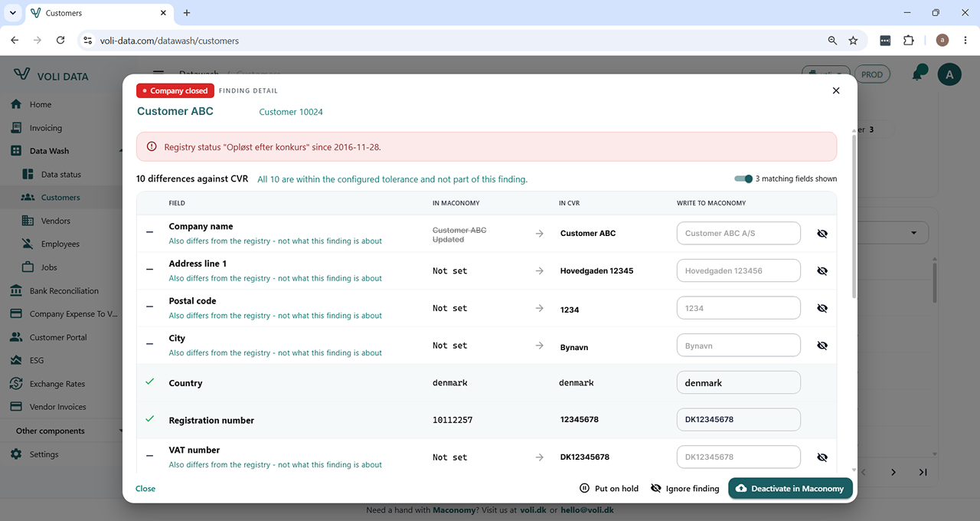Screen dimensions: 980x521
Task: Click the Registration number row checkmark
Action: coord(150,419)
